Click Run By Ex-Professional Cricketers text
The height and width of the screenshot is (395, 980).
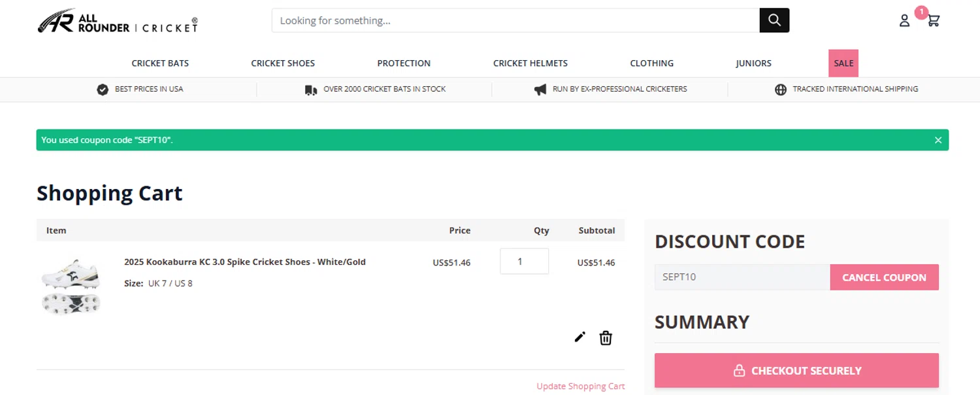tap(619, 89)
